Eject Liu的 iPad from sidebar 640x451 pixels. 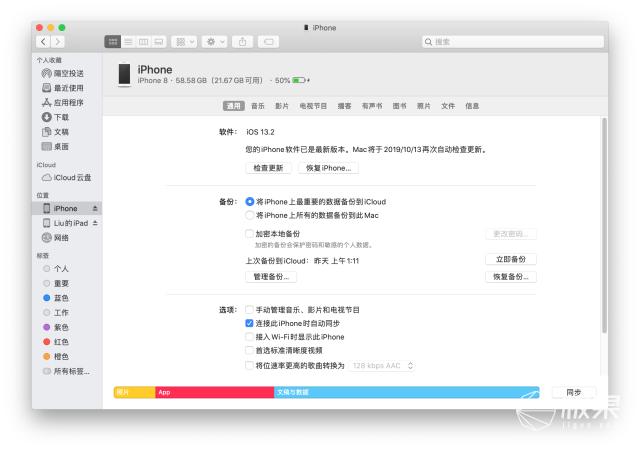pos(95,223)
